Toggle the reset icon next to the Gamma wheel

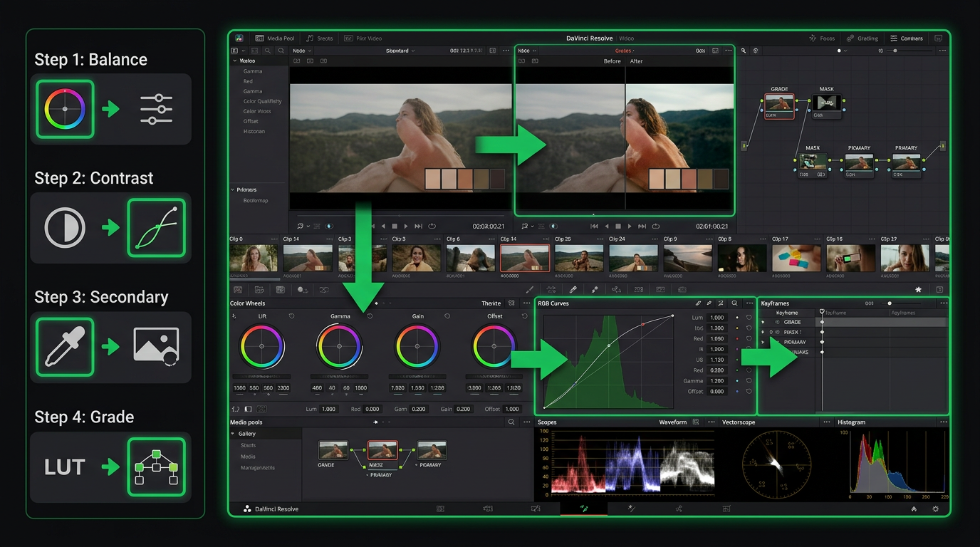pos(369,316)
